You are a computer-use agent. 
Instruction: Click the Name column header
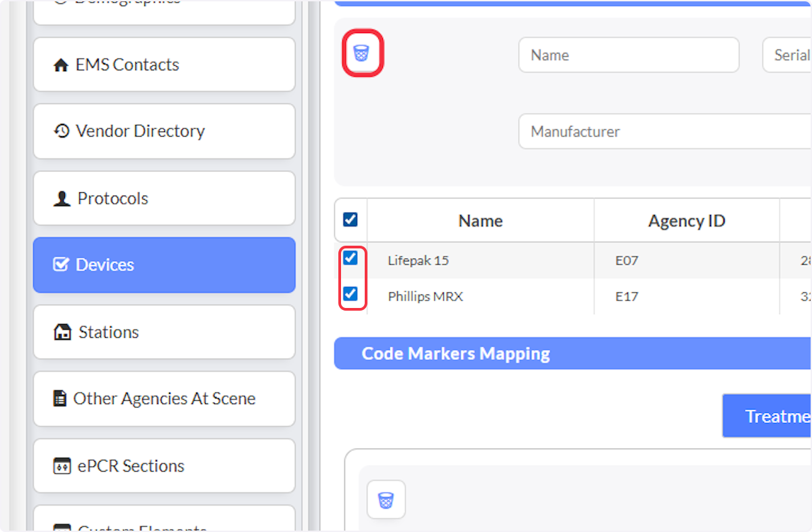coord(480,221)
